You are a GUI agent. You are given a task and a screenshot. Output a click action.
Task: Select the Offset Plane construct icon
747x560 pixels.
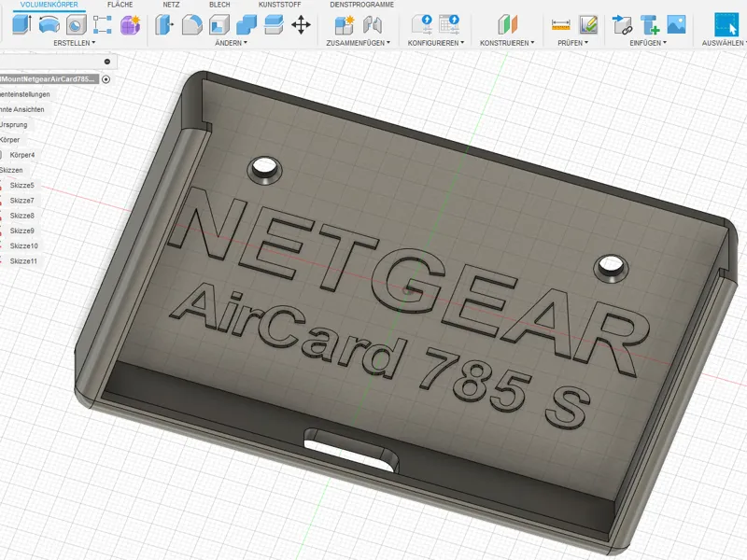[507, 24]
